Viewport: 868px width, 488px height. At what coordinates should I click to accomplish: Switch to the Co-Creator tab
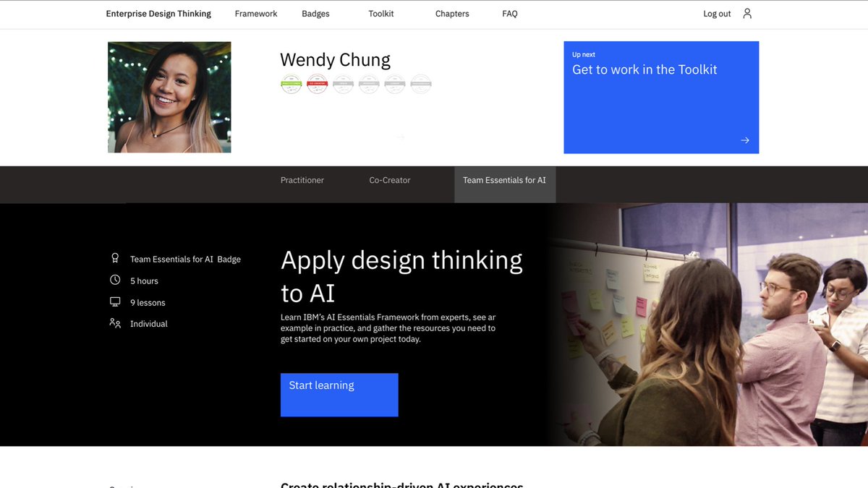tap(390, 180)
